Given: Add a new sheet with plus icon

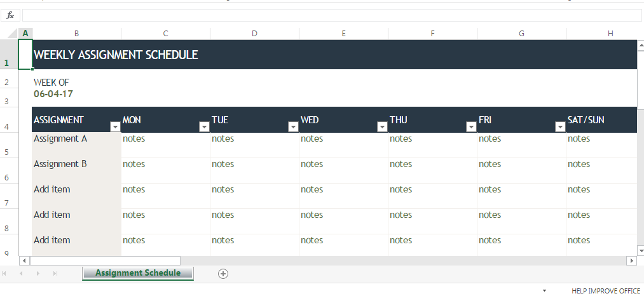Looking at the screenshot, I should coord(223,273).
